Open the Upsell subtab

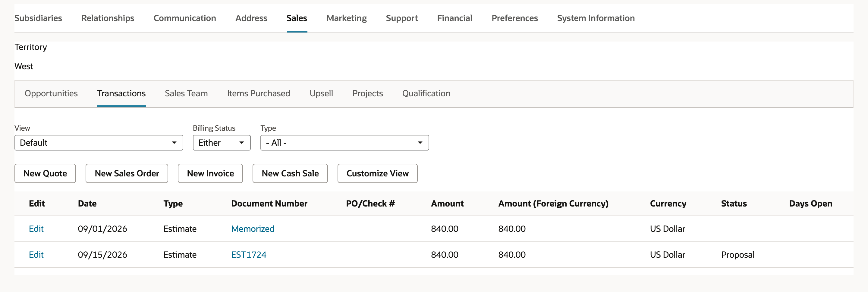click(321, 94)
